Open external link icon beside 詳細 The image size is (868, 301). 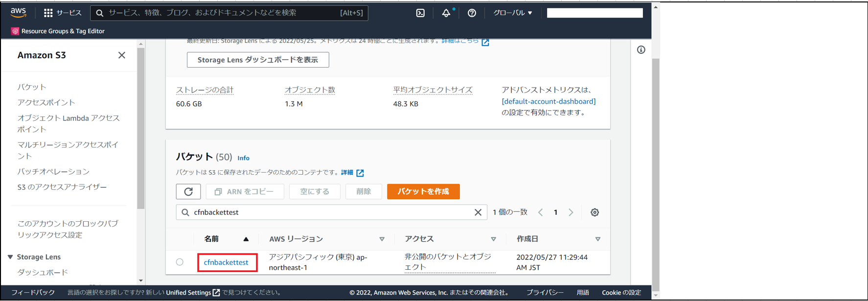tap(360, 173)
